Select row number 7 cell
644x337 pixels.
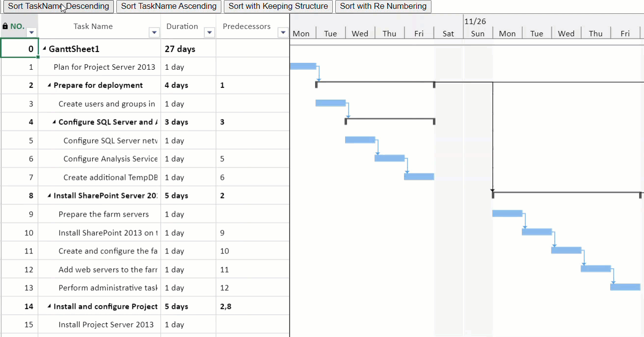coord(19,177)
